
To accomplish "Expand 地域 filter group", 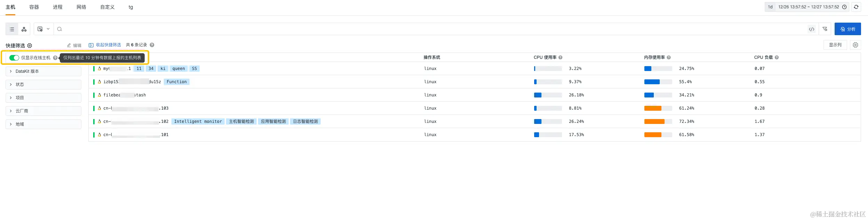I will [43, 124].
